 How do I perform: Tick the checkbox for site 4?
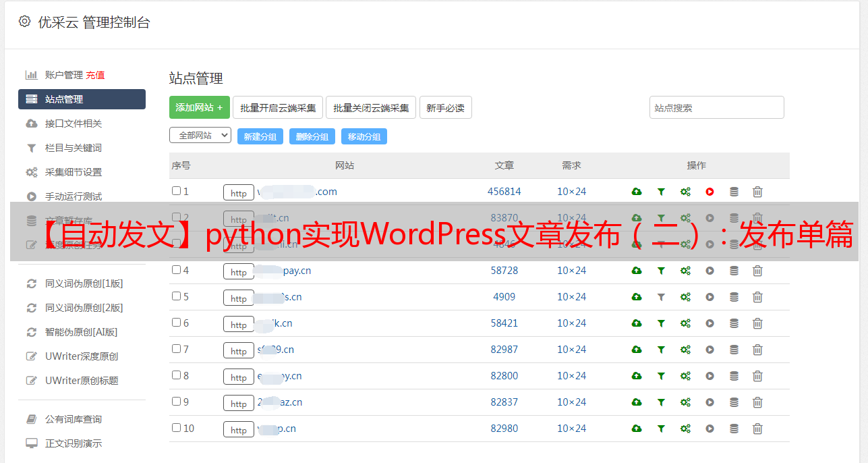click(x=176, y=270)
